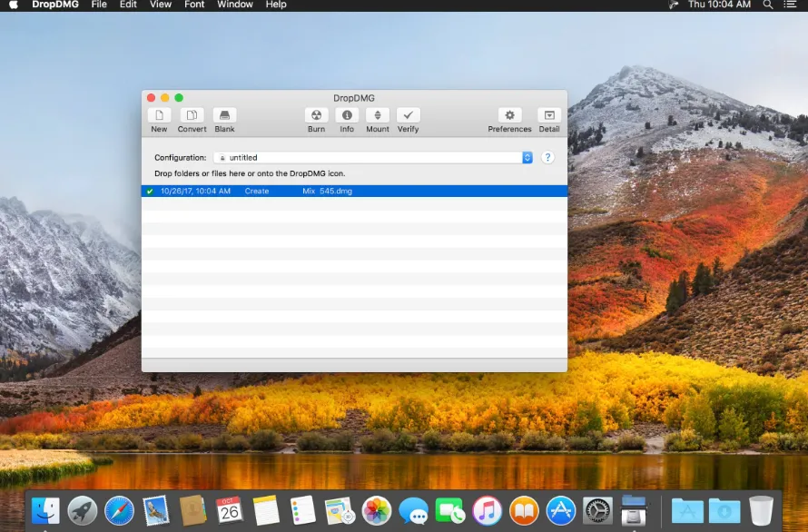Open the Help menu

pos(276,5)
